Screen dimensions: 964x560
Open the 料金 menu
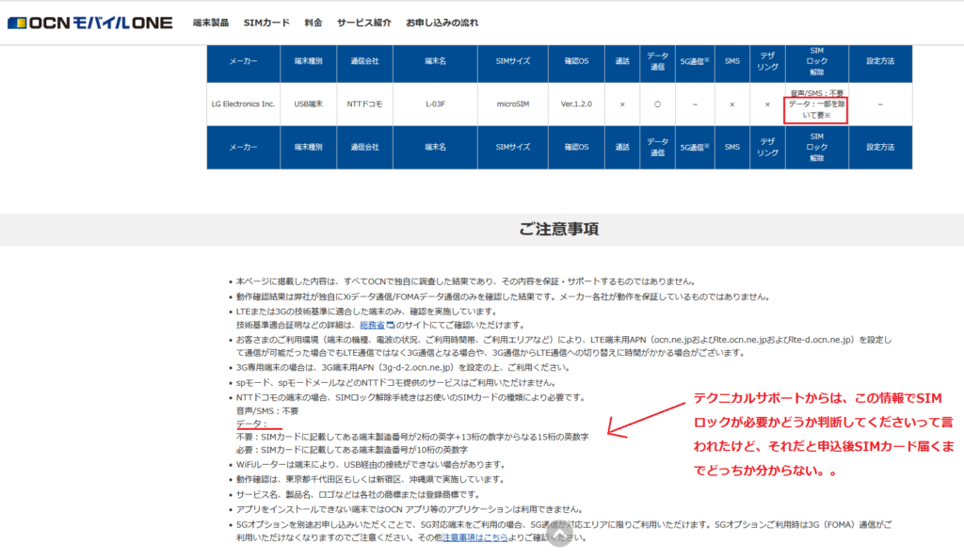point(313,23)
